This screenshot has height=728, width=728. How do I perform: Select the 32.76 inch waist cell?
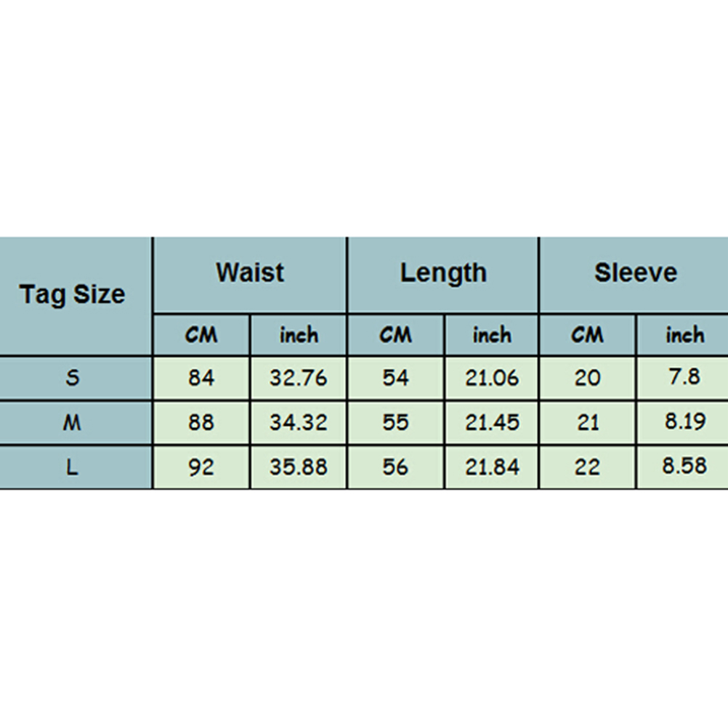tap(299, 378)
